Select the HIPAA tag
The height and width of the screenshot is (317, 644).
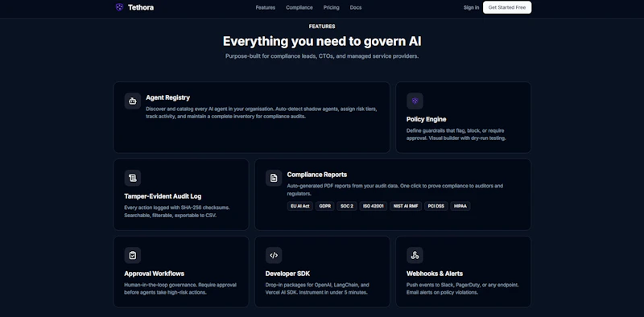coord(460,206)
